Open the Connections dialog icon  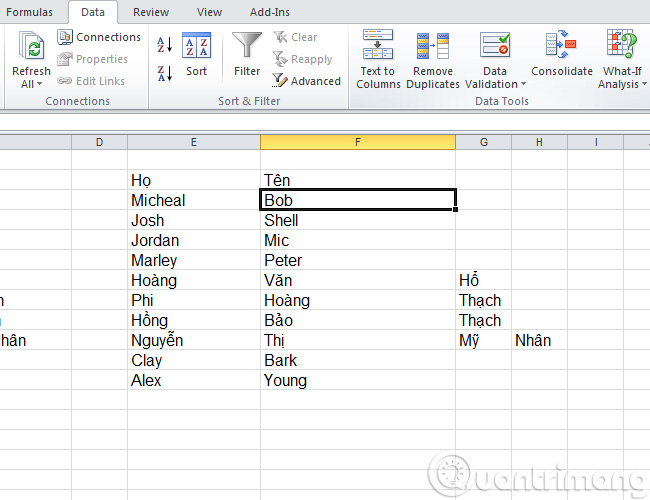point(65,37)
